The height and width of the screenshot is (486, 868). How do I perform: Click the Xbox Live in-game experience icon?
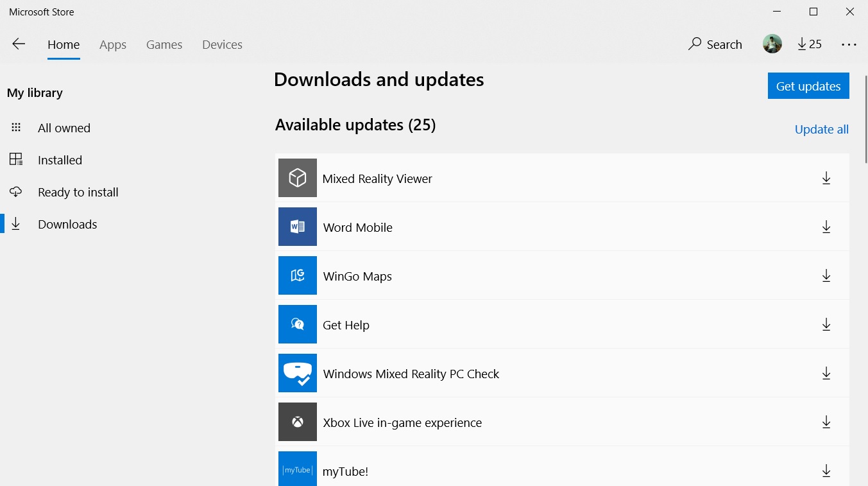click(x=298, y=422)
